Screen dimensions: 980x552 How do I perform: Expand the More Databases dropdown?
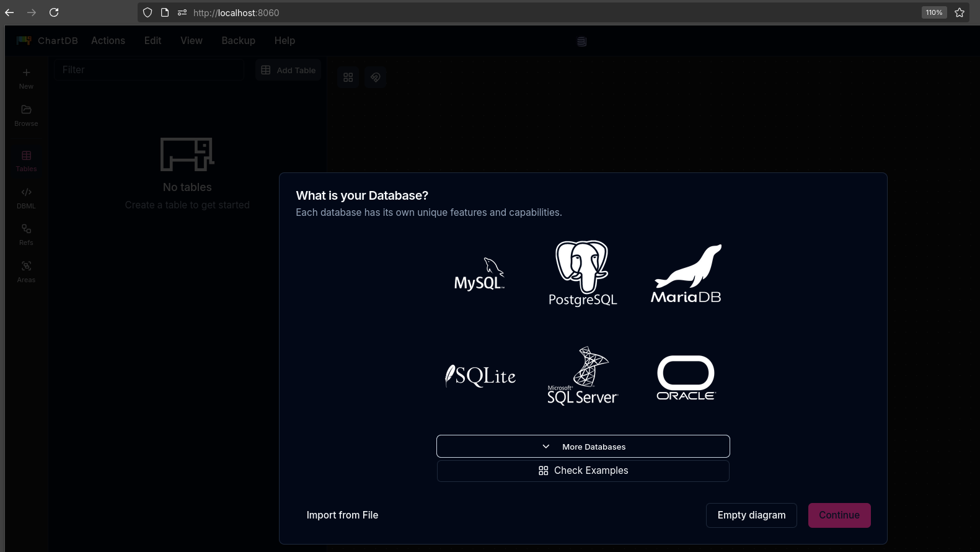pyautogui.click(x=583, y=447)
